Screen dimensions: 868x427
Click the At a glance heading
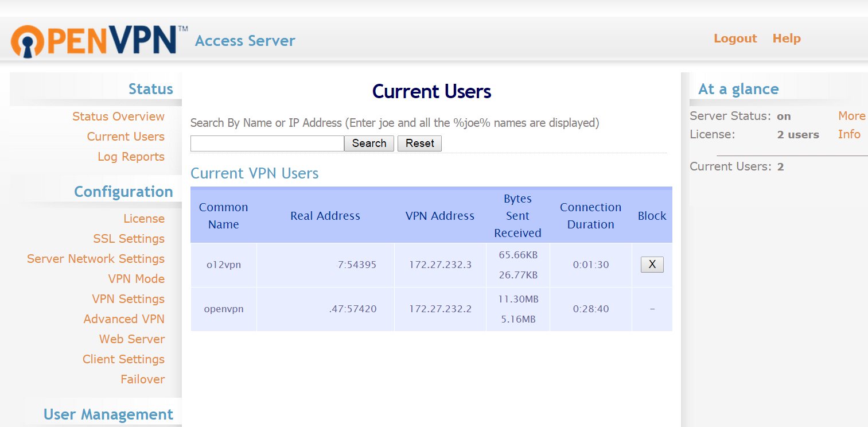pos(738,89)
